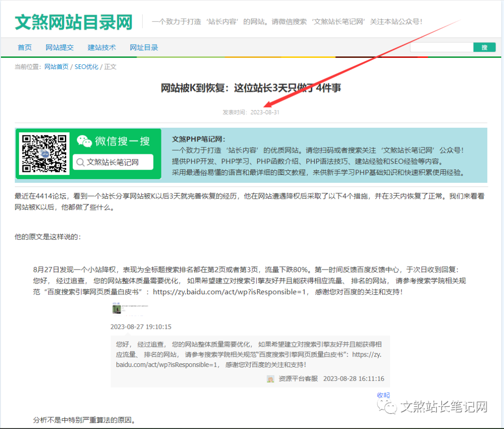Collapse the quoted reply via 收起

click(x=383, y=395)
